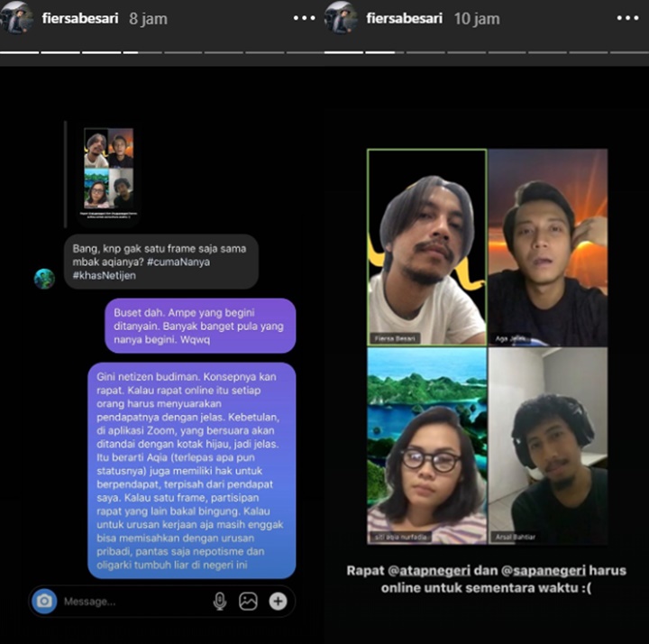Image resolution: width=649 pixels, height=644 pixels.
Task: Click the '10 jam' timestamp
Action: point(477,19)
